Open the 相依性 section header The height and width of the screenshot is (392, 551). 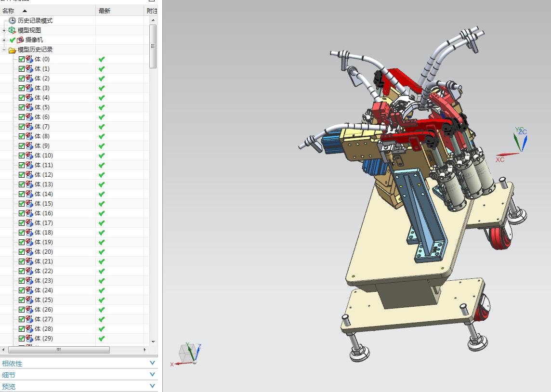[x=79, y=363]
